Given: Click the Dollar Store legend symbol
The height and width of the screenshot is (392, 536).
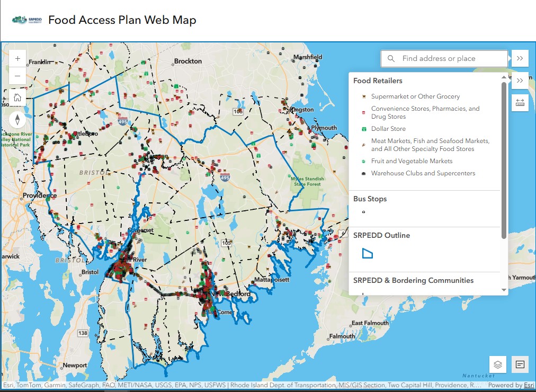Looking at the screenshot, I should coord(363,129).
